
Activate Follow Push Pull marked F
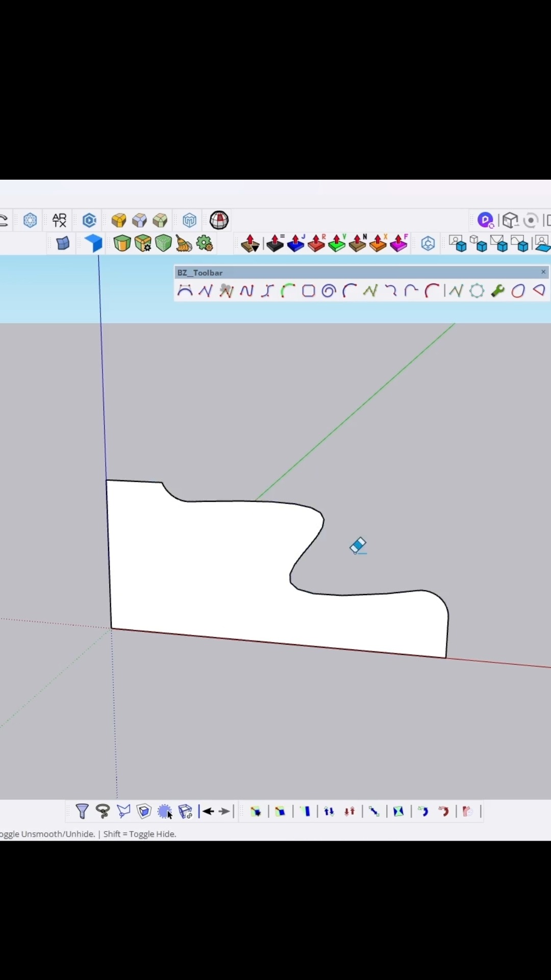399,243
